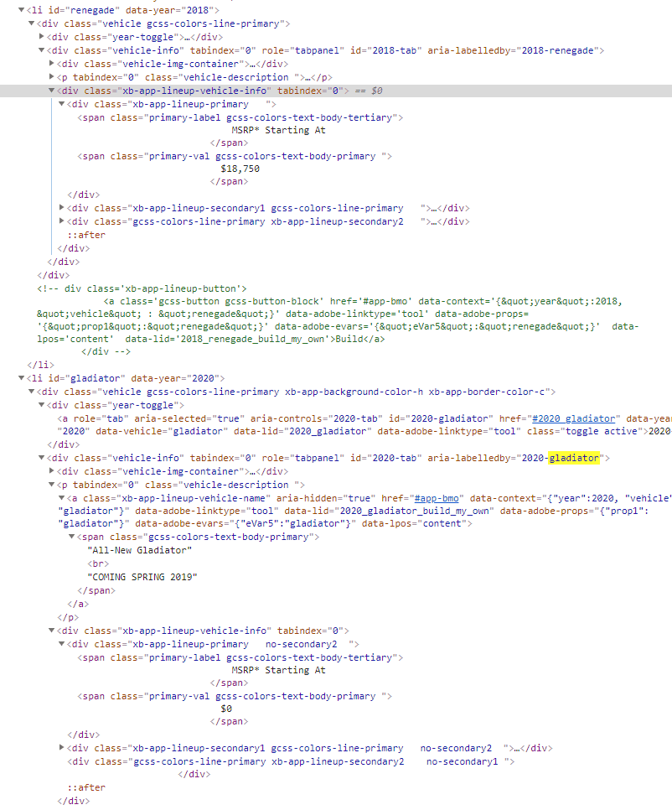Select the ::after pseudo-element under gladiator
The image size is (672, 810).
(86, 787)
